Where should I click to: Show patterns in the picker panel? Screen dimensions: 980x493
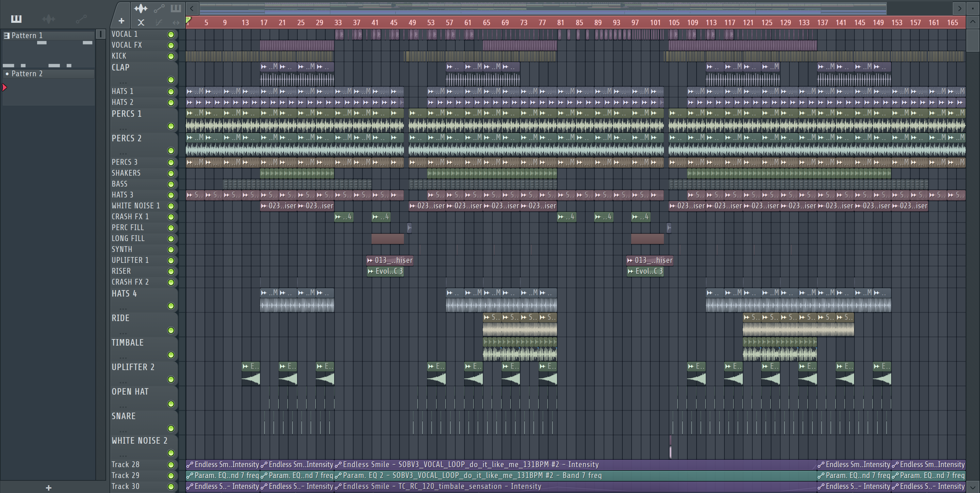click(x=16, y=19)
